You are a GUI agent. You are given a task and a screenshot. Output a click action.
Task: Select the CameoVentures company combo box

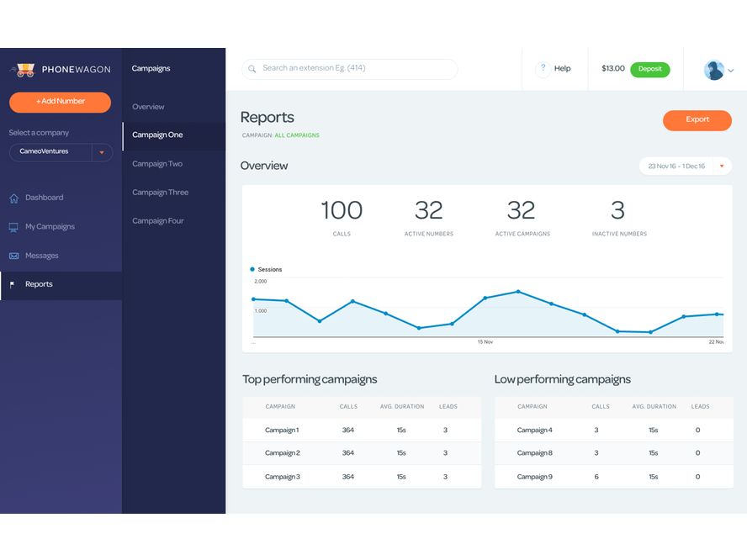click(x=61, y=152)
